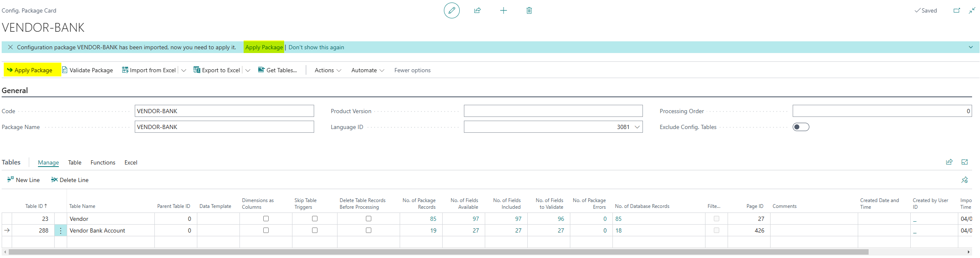Image resolution: width=980 pixels, height=258 pixels.
Task: Open page in new window icon
Action: [x=957, y=10]
